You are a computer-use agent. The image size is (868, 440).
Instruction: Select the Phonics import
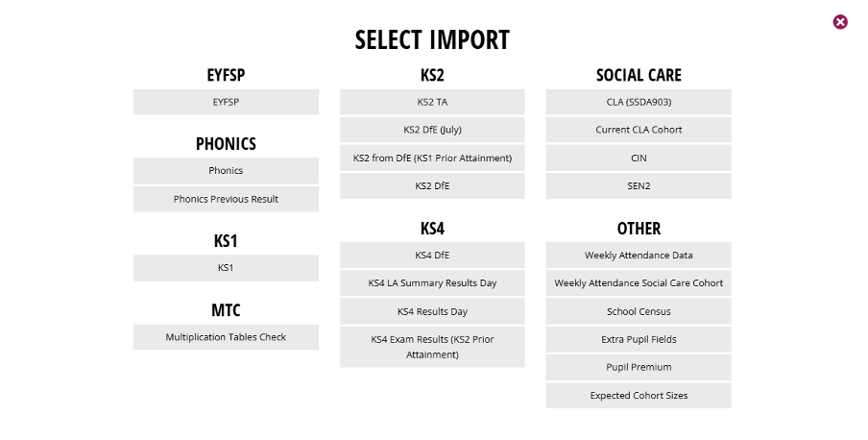click(226, 171)
